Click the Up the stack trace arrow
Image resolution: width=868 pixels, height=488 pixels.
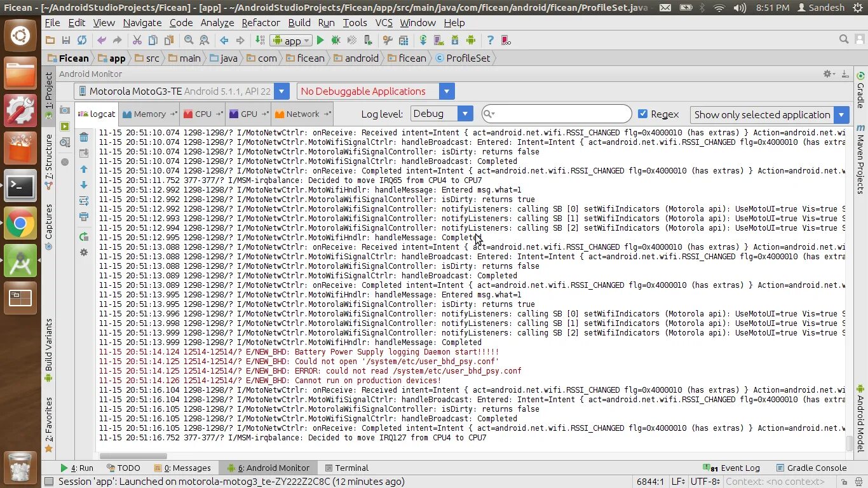[84, 170]
